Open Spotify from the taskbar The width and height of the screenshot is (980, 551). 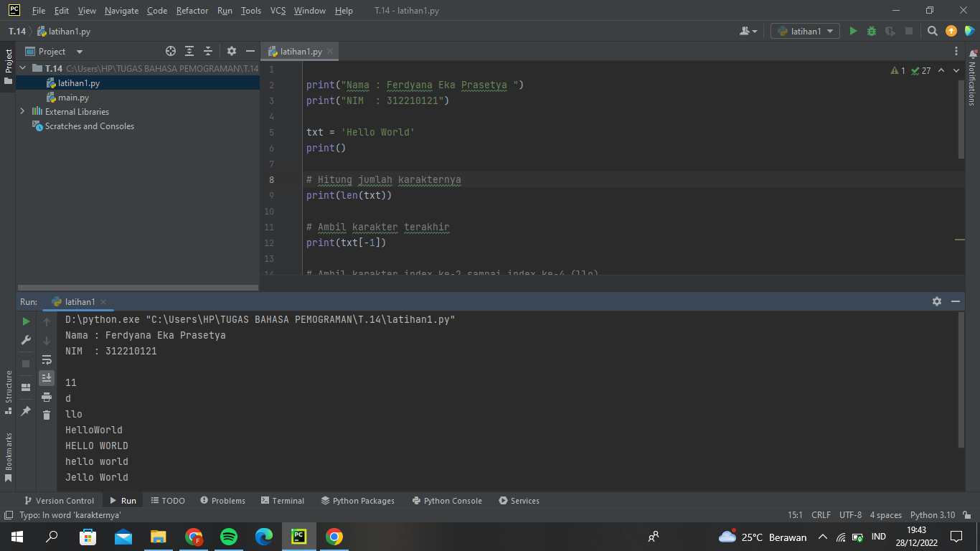pyautogui.click(x=229, y=537)
